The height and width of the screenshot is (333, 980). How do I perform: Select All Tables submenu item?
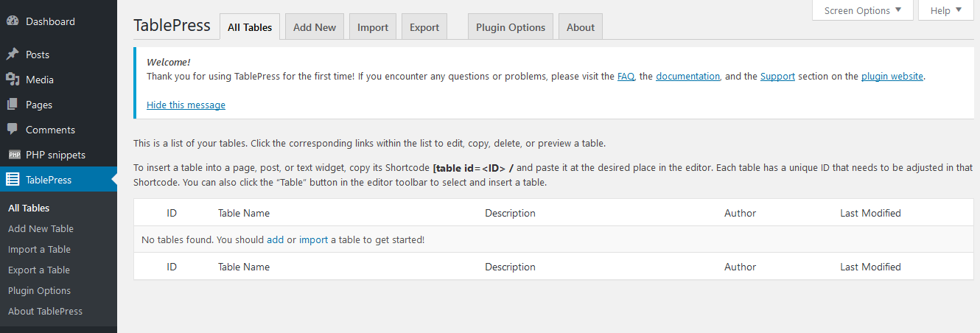tap(29, 208)
